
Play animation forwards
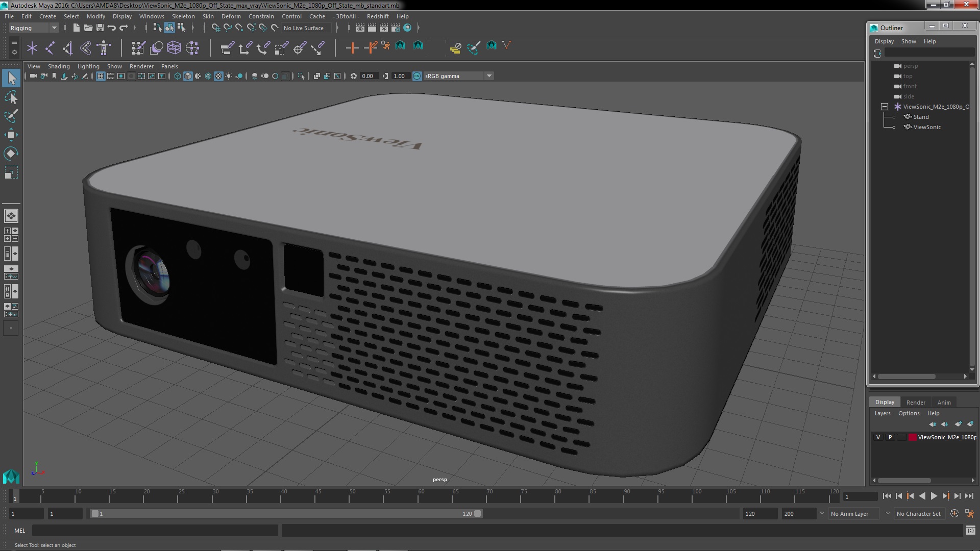[934, 496]
